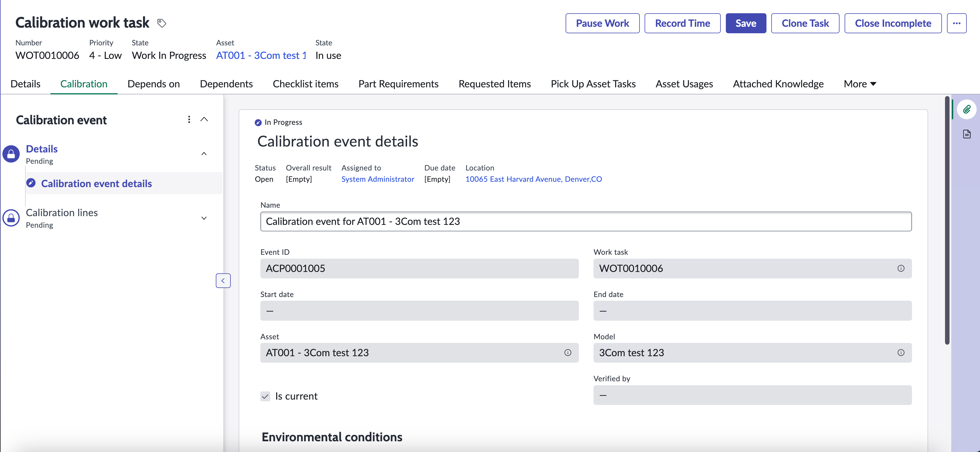980x452 pixels.
Task: Toggle the Is current checkbox
Action: pyautogui.click(x=265, y=396)
